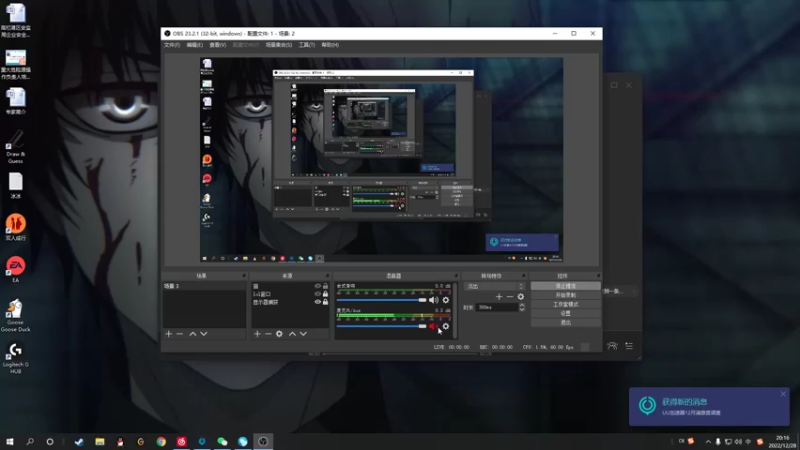
Task: Add a scene transition with plus icon
Action: (x=499, y=296)
